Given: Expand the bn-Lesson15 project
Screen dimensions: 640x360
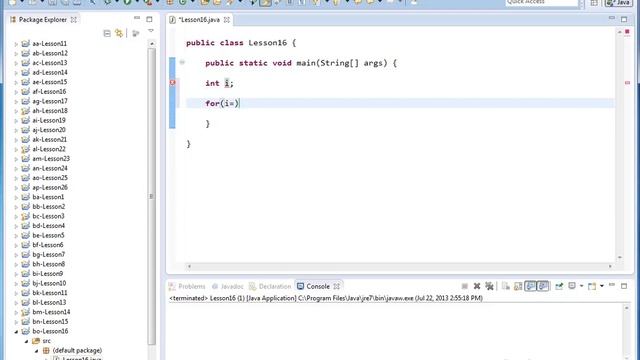Looking at the screenshot, I should pyautogui.click(x=16, y=322).
